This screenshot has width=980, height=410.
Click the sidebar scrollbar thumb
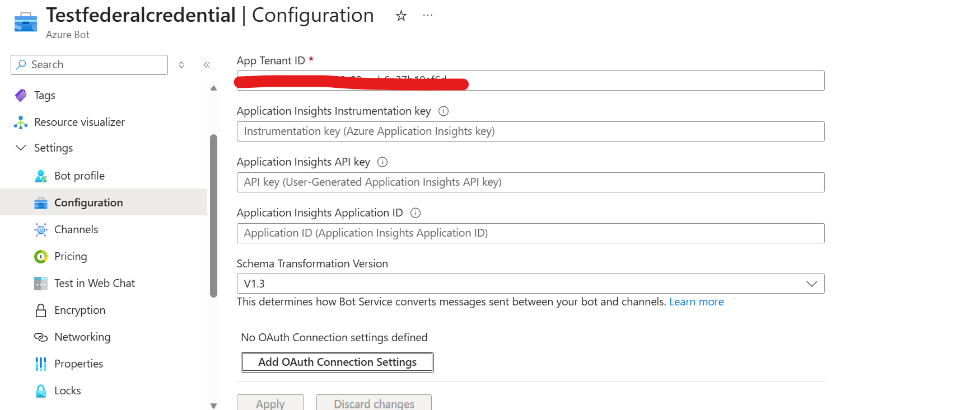213,216
